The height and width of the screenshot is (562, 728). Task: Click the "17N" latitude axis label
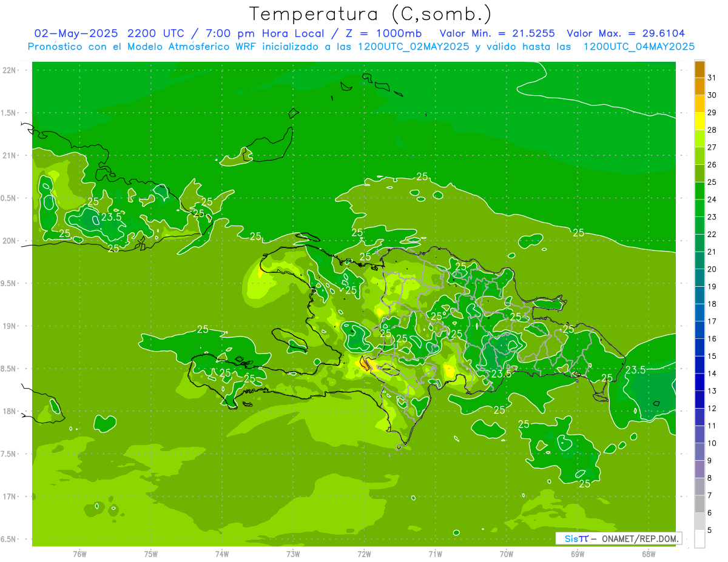(8, 497)
